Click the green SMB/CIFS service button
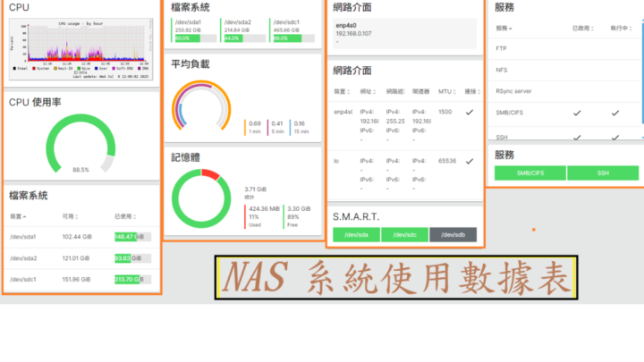Image resolution: width=644 pixels, height=362 pixels. click(530, 173)
